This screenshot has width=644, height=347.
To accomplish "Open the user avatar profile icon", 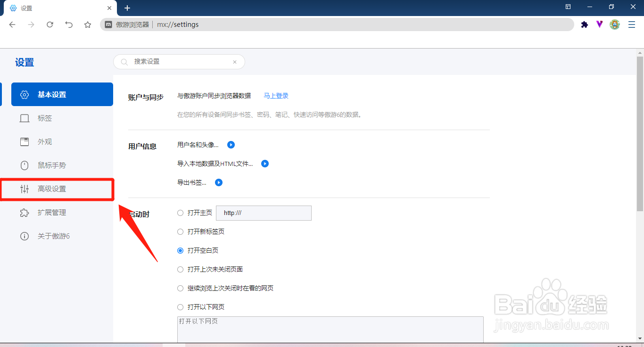I will (615, 24).
